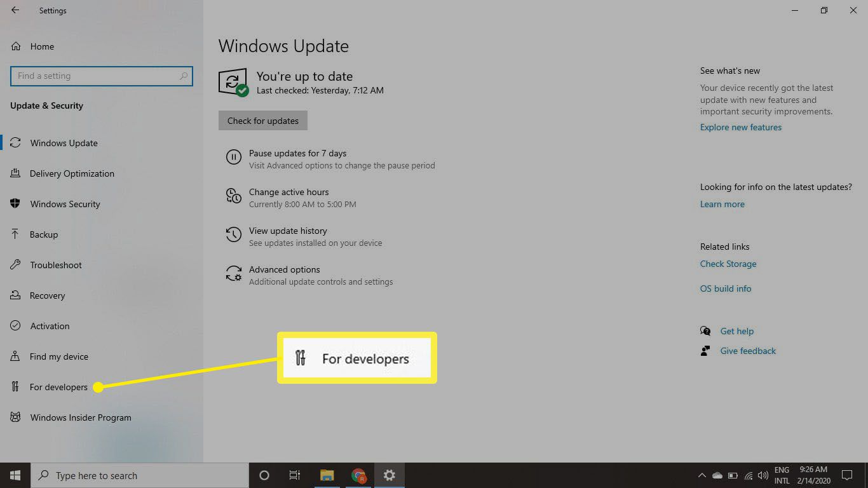The height and width of the screenshot is (488, 868).
Task: Open Check Storage link
Action: click(x=728, y=264)
